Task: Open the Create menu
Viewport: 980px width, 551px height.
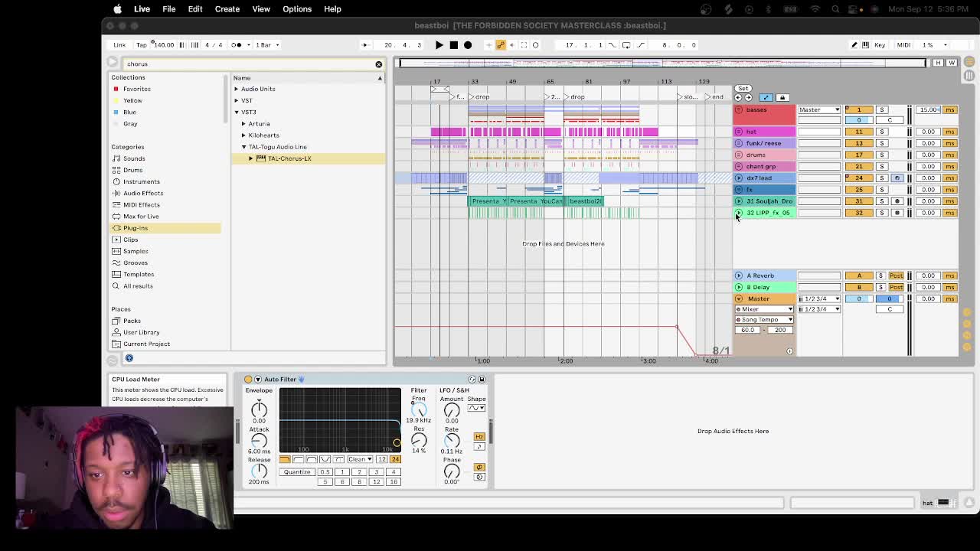Action: click(x=227, y=9)
